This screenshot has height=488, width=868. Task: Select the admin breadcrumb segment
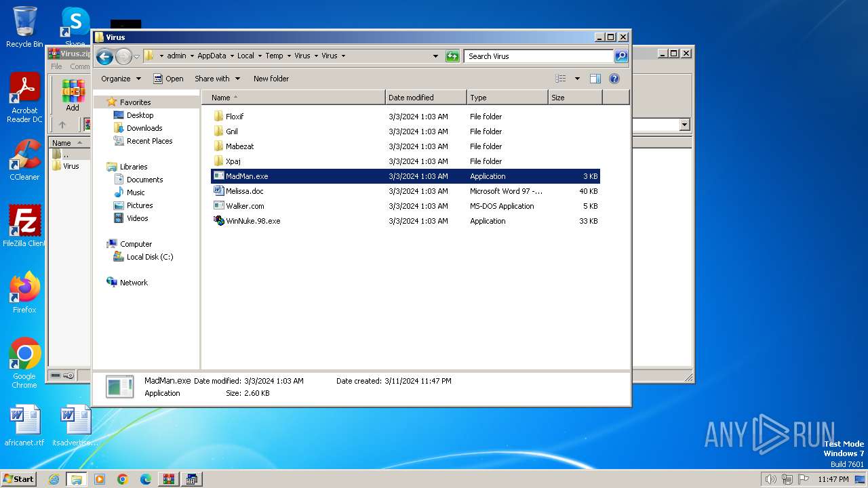coord(176,56)
